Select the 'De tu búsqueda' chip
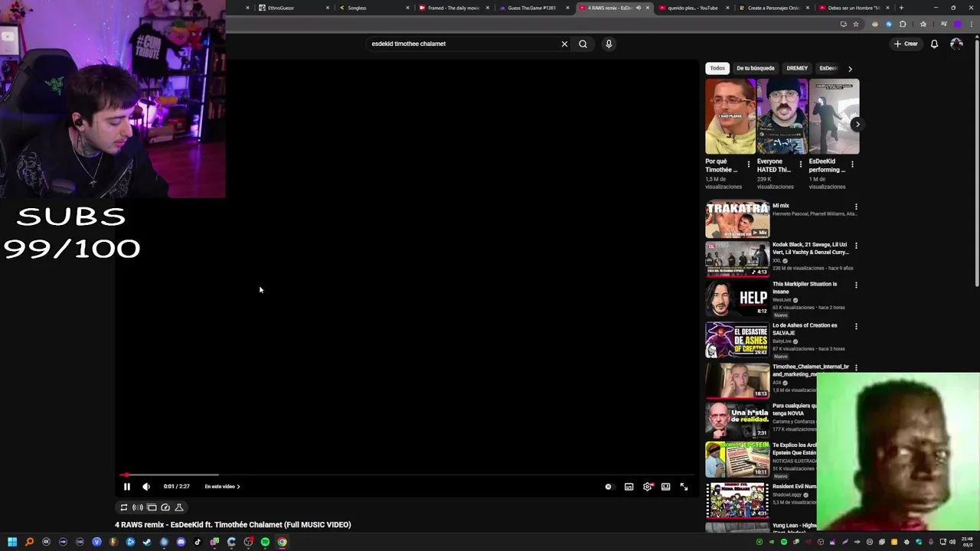 [x=756, y=68]
